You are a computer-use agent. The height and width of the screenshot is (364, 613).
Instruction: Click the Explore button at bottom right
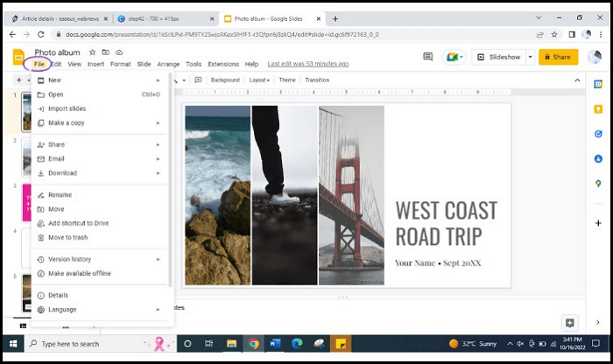[x=570, y=323]
